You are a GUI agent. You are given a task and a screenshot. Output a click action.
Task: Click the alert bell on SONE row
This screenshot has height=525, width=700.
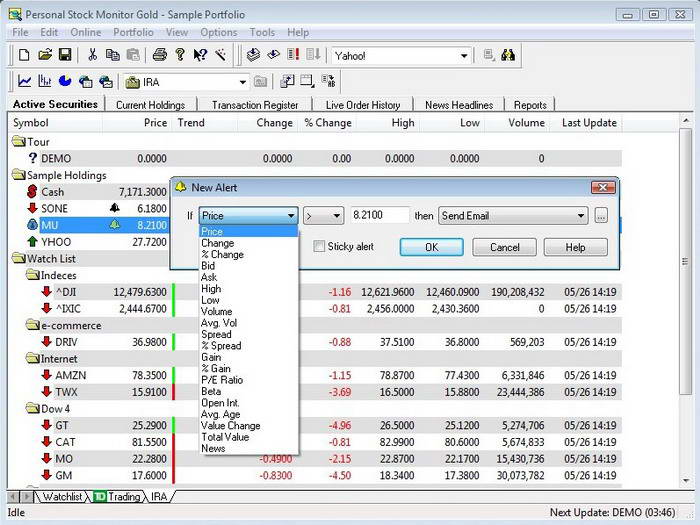tap(115, 208)
